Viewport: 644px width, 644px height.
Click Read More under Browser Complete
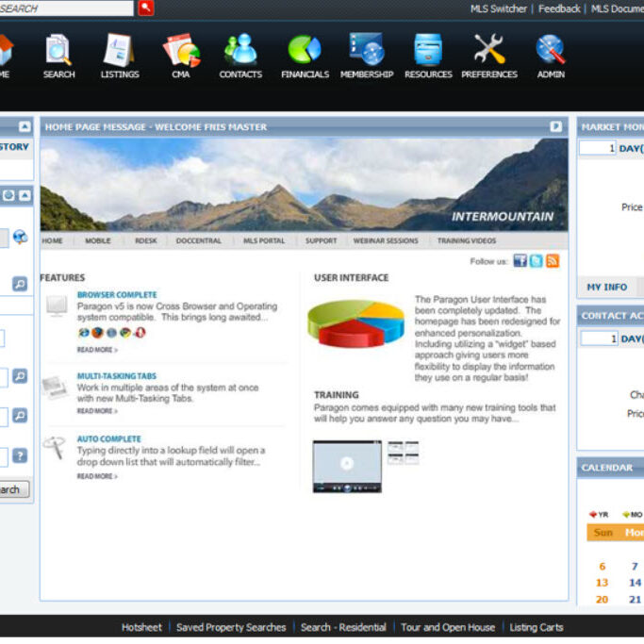(x=97, y=350)
